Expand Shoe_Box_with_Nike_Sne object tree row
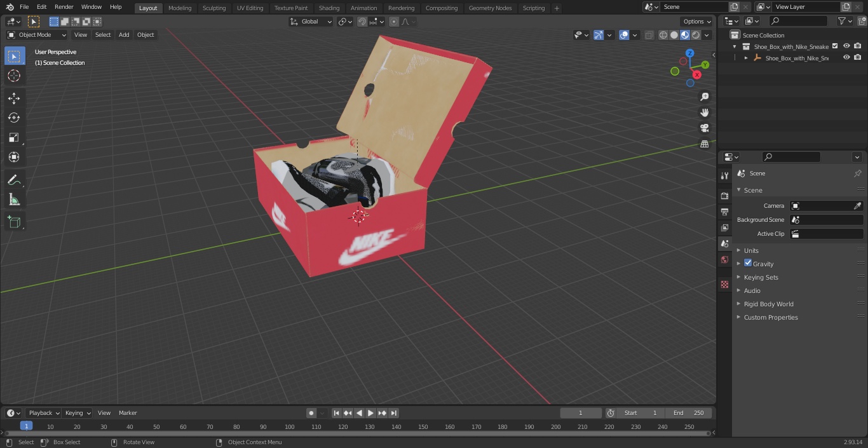 click(746, 58)
